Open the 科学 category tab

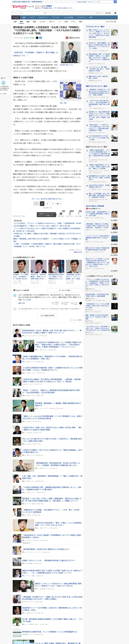point(66,22)
